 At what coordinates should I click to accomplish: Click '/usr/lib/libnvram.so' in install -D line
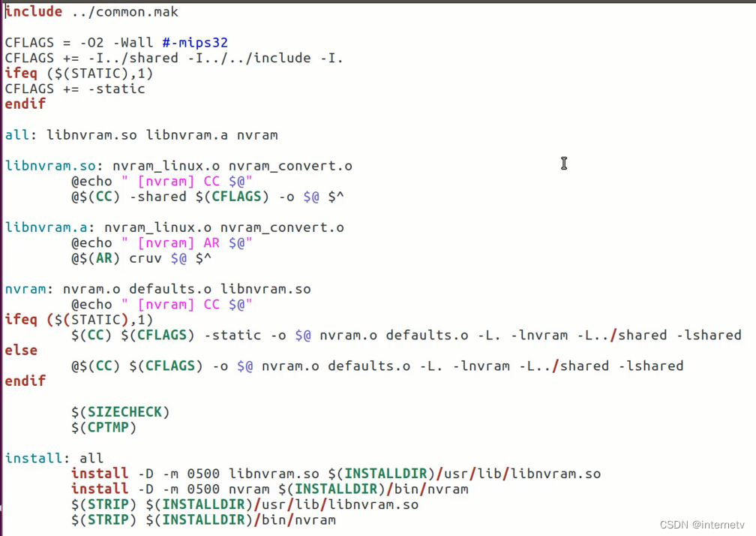click(518, 474)
